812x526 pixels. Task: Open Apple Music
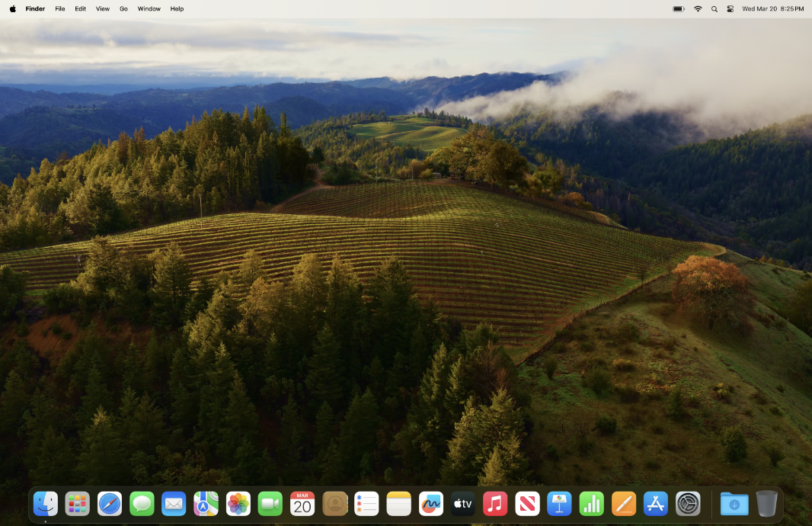pos(494,503)
